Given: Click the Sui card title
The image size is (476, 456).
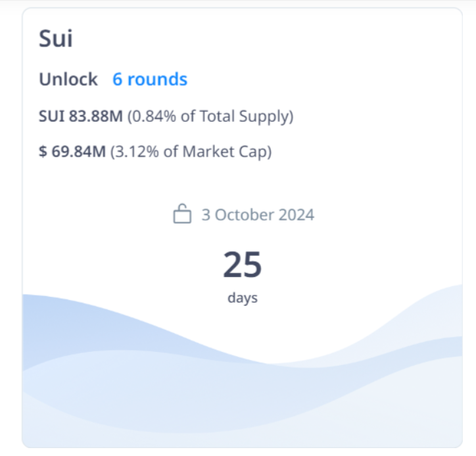Looking at the screenshot, I should (56, 38).
